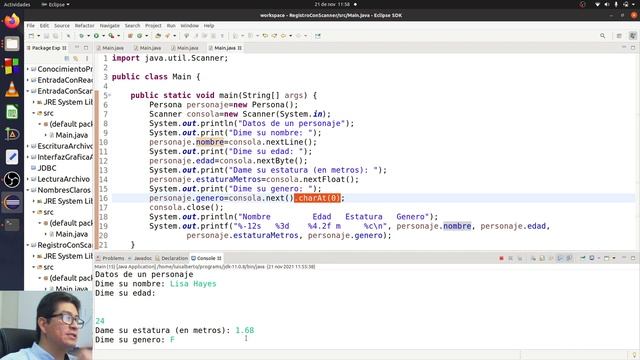Open the Open Console dropdown arrow
This screenshot has width=640, height=360.
point(613,258)
